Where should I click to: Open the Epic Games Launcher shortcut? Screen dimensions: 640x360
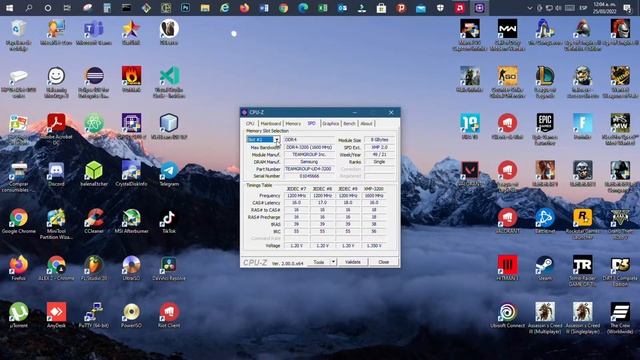tap(545, 129)
